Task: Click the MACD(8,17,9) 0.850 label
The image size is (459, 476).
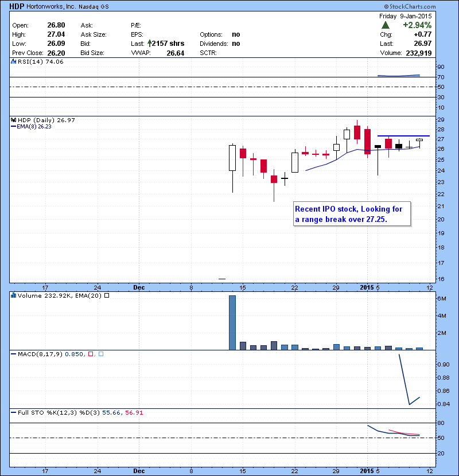Action: [50, 354]
